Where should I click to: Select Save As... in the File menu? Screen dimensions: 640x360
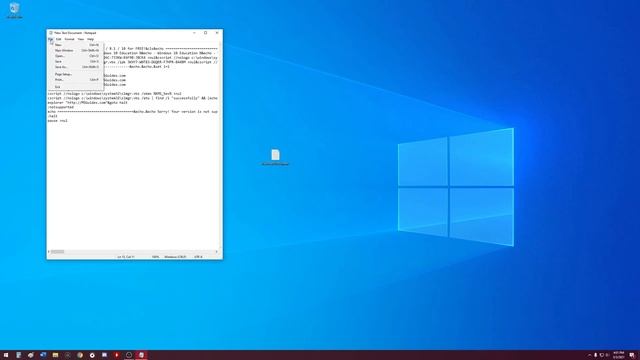[76, 67]
